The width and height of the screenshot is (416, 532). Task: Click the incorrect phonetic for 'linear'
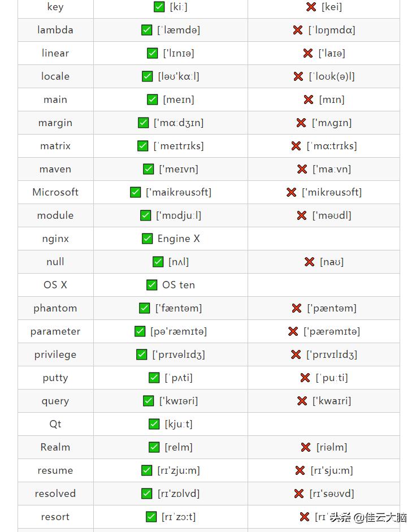click(x=332, y=53)
